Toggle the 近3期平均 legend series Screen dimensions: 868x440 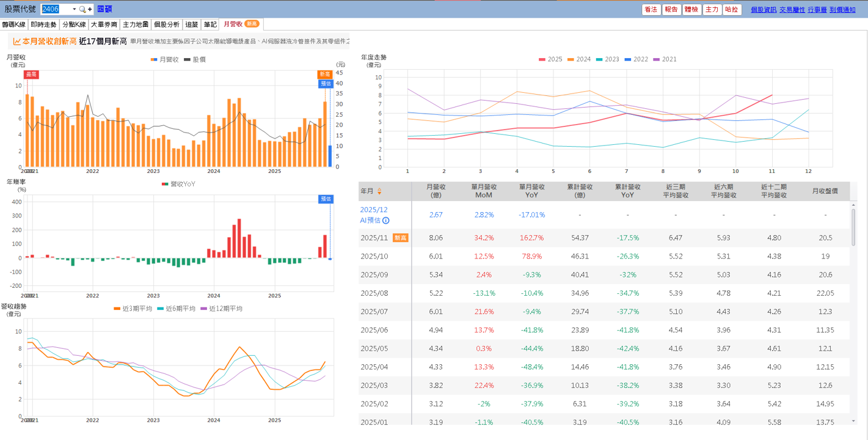(x=133, y=309)
